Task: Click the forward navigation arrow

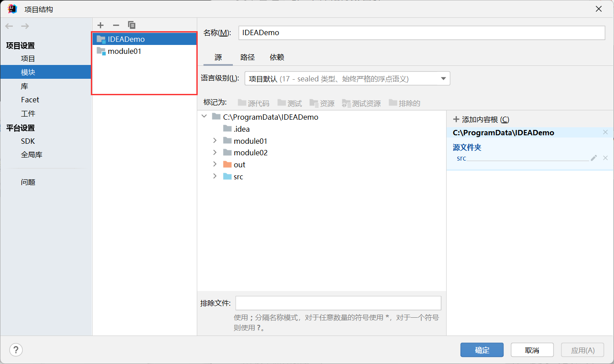Action: [25, 26]
